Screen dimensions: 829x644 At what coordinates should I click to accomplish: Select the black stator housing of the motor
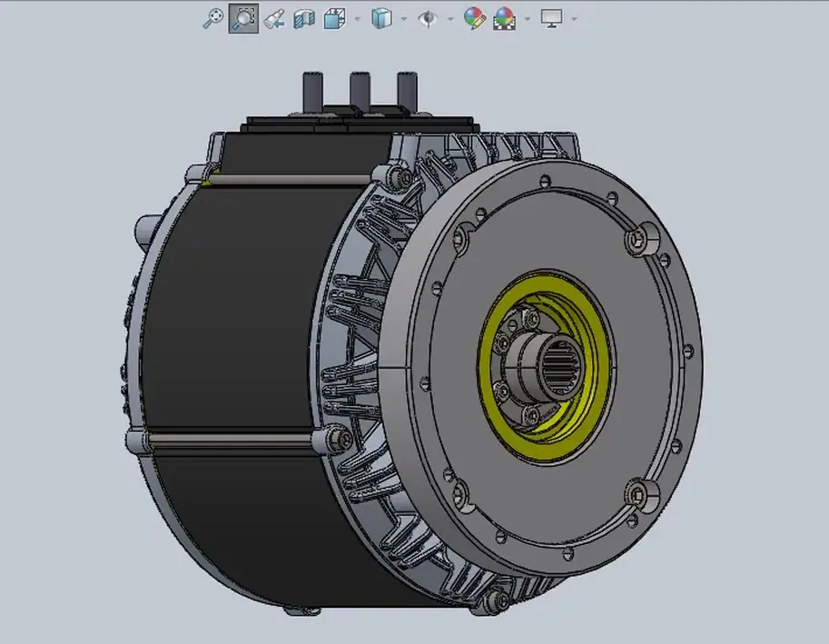232,317
